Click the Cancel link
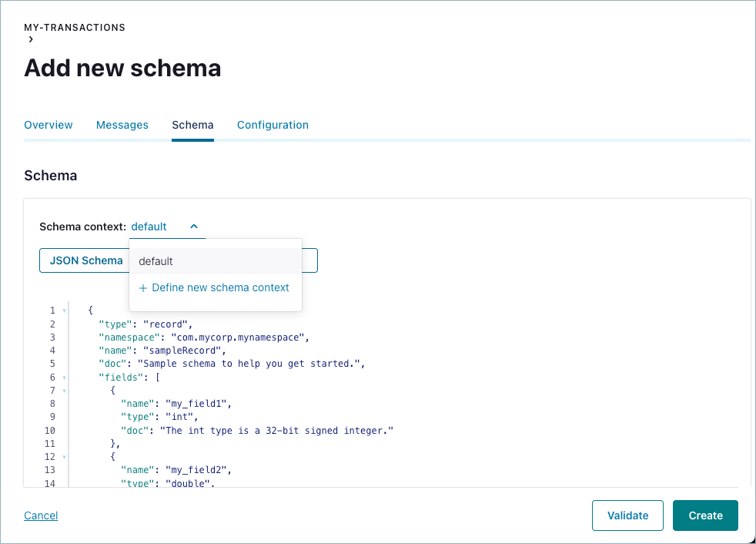The image size is (756, 544). pos(41,515)
